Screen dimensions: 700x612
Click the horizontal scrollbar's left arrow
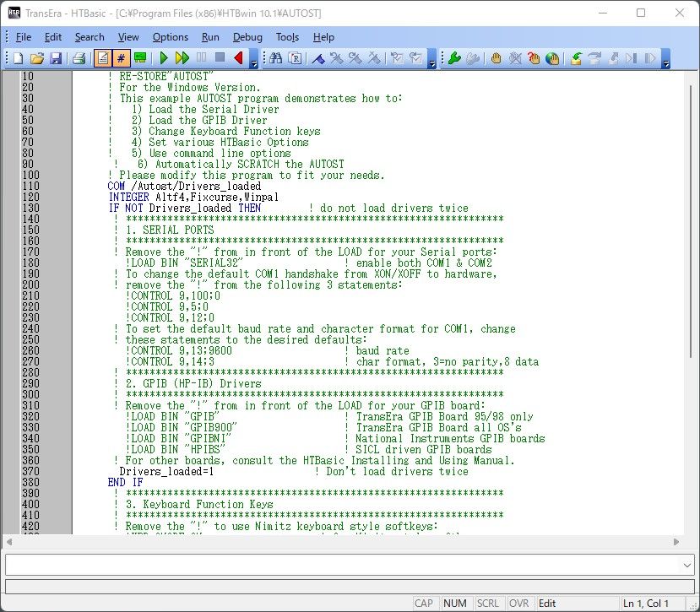[9, 542]
